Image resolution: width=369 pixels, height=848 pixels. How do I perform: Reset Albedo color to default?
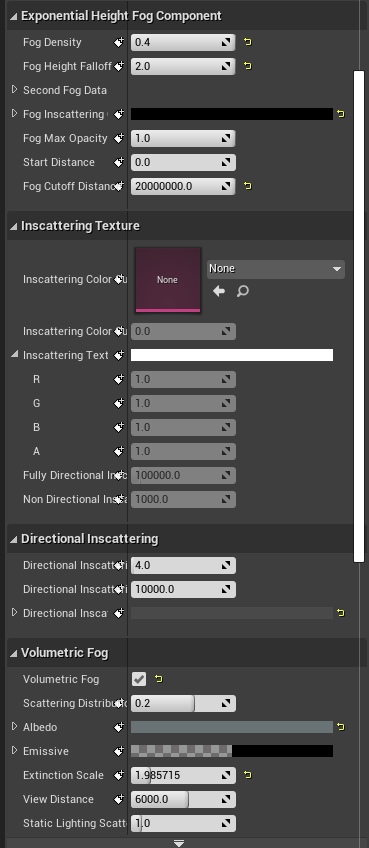tap(341, 727)
